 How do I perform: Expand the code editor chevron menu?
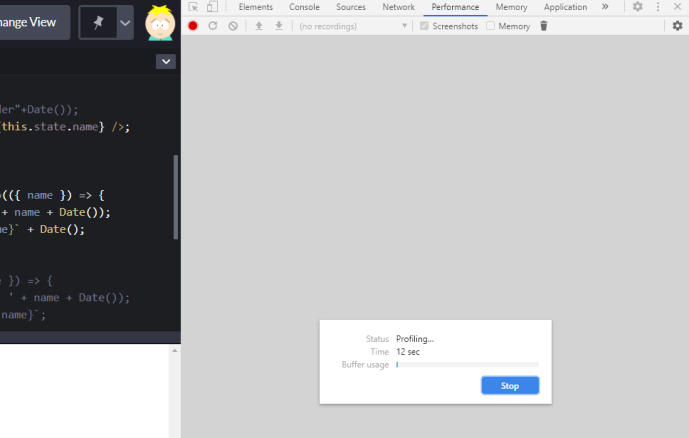(x=166, y=62)
